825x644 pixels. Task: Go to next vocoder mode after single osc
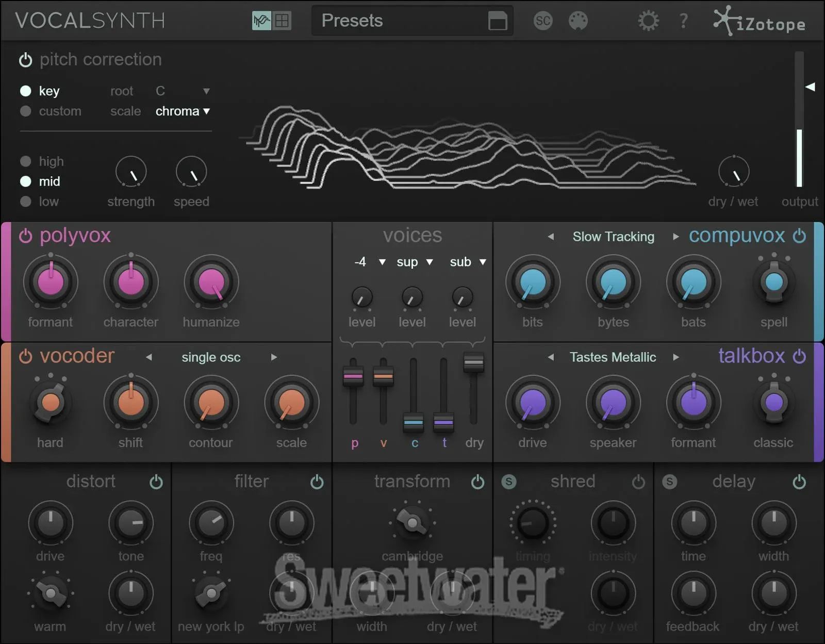[x=274, y=357]
